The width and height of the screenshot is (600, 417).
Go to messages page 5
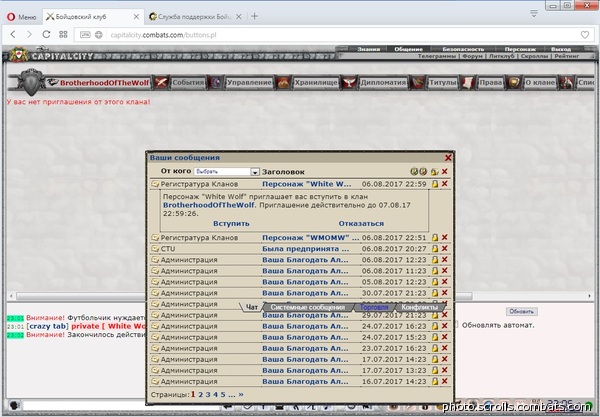click(223, 394)
